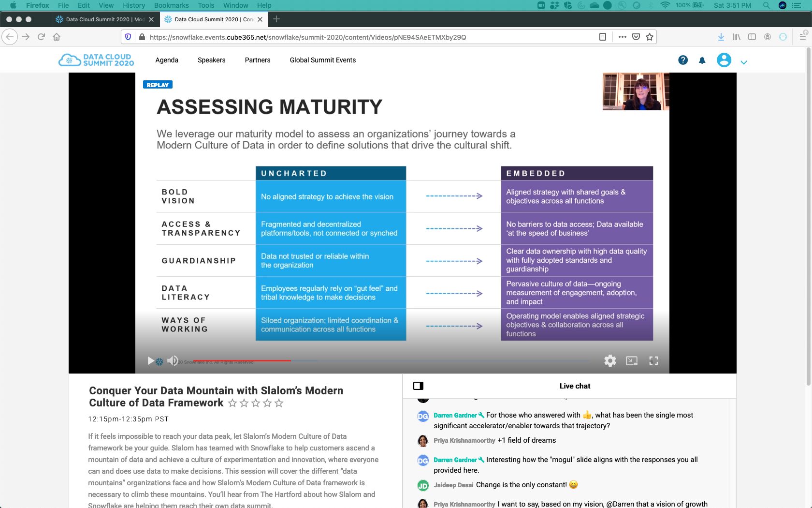Viewport: 812px width, 508px height.
Task: Open the Firefox History menu
Action: [x=134, y=5]
